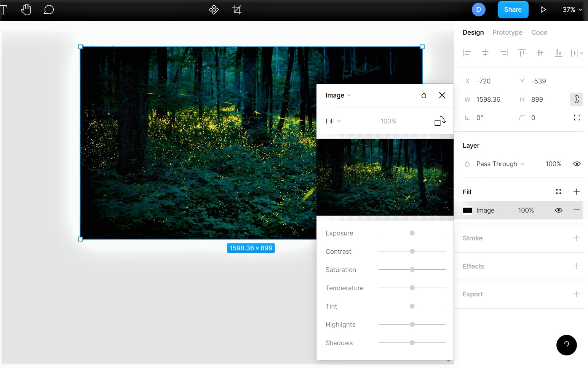
Task: Click the layer blend mode drop icon
Action: click(467, 164)
